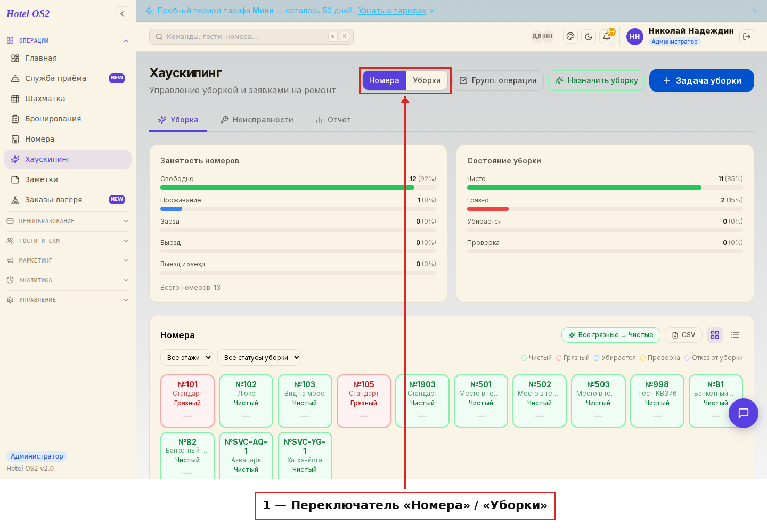Viewport: 767px width, 532px height.
Task: Open the Неисправности tab
Action: [x=257, y=120]
